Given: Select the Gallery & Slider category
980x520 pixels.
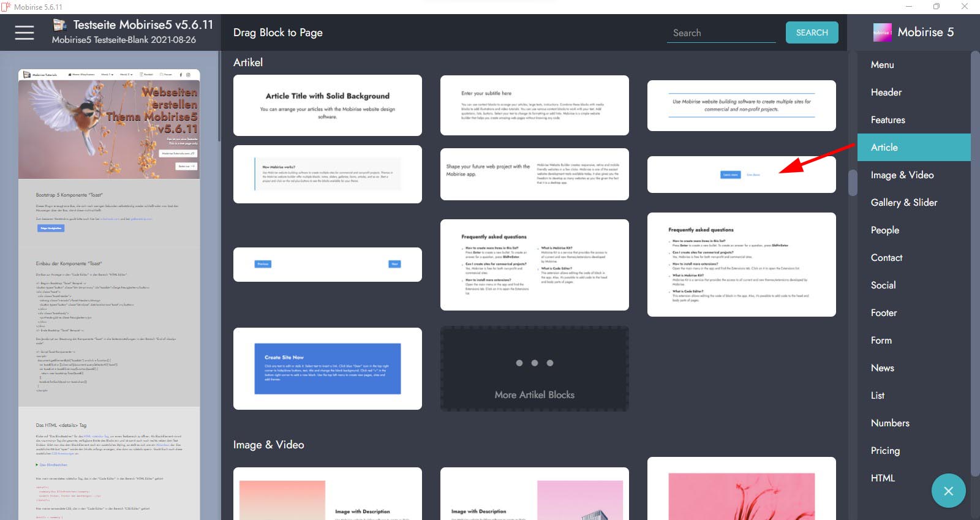Looking at the screenshot, I should pyautogui.click(x=914, y=202).
